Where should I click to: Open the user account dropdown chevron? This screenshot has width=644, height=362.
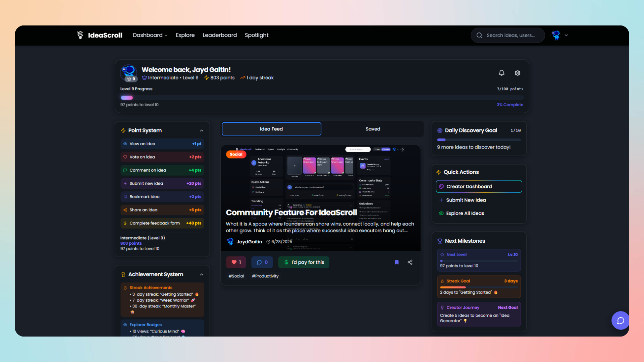coord(566,35)
